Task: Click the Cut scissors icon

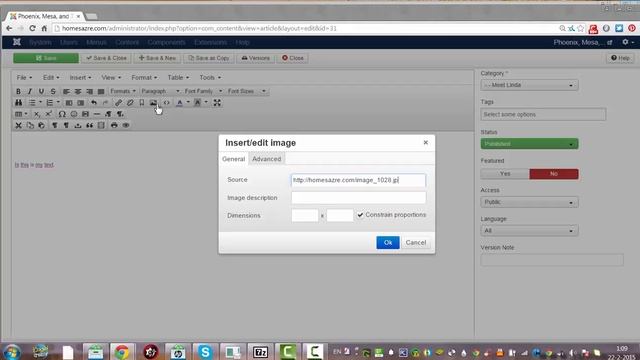Action: tap(18, 126)
